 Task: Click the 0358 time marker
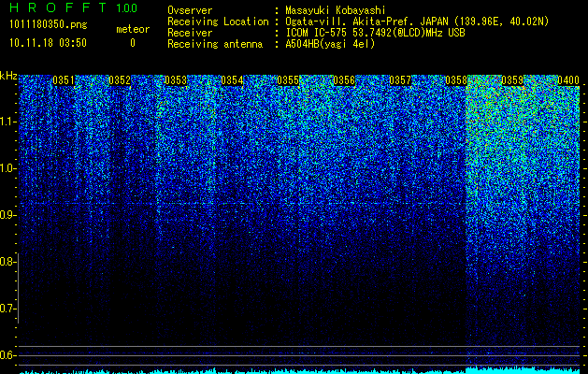pyautogui.click(x=456, y=80)
